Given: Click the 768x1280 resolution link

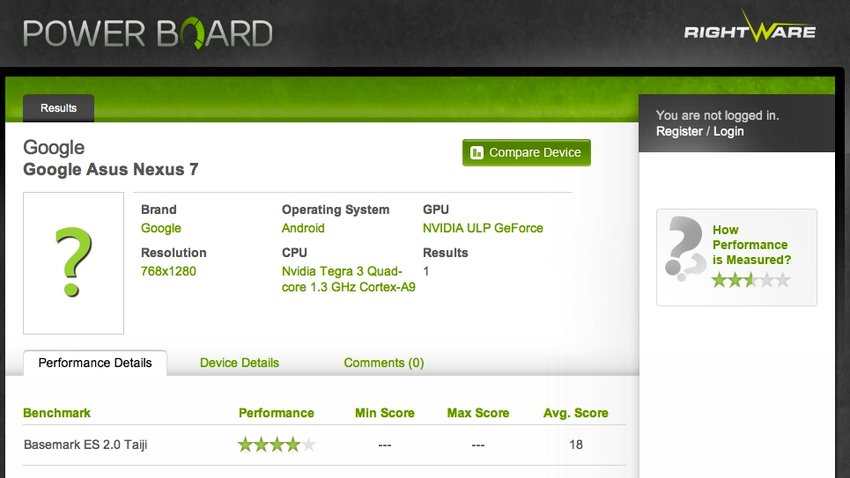Looking at the screenshot, I should (169, 271).
